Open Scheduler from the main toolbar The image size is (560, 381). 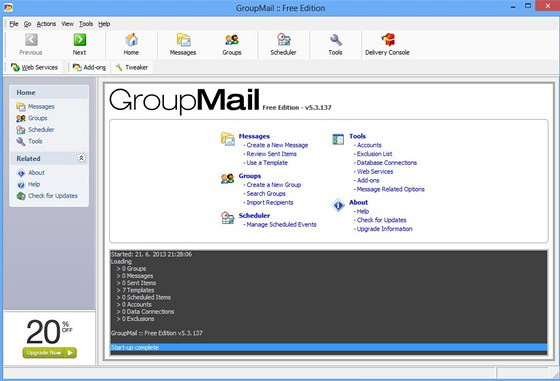283,45
